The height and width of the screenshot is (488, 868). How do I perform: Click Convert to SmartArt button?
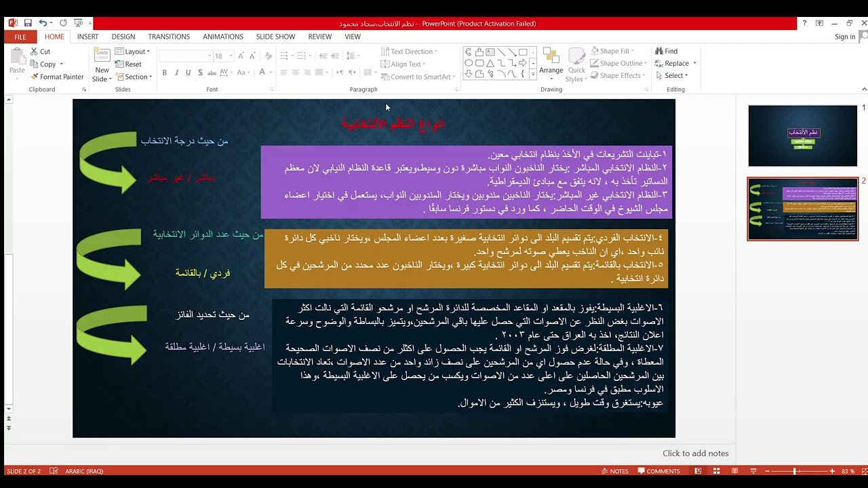[417, 77]
